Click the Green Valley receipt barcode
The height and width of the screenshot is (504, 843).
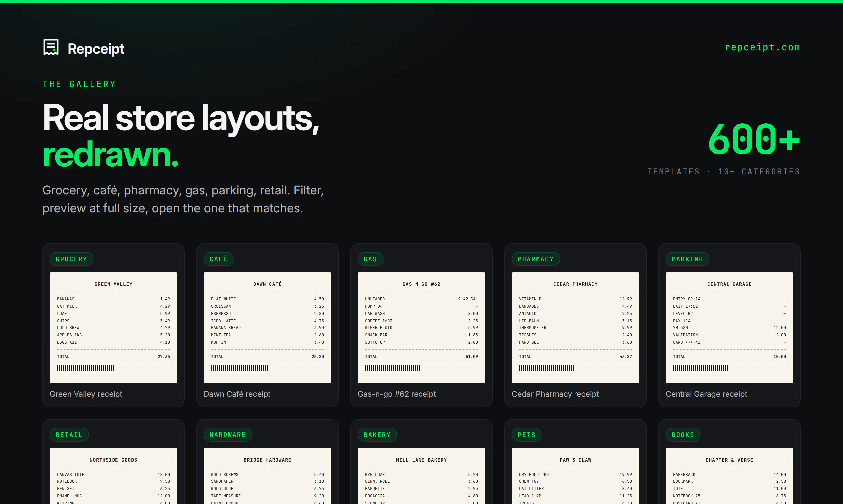[114, 368]
